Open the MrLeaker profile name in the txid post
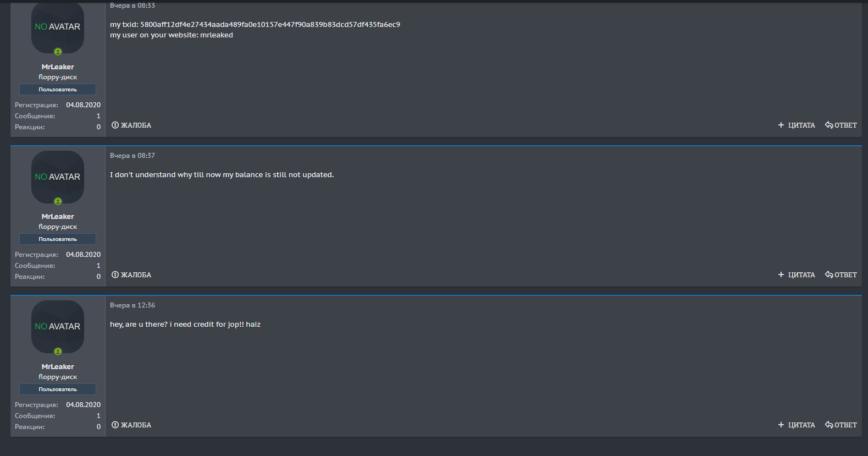868x456 pixels. click(58, 67)
